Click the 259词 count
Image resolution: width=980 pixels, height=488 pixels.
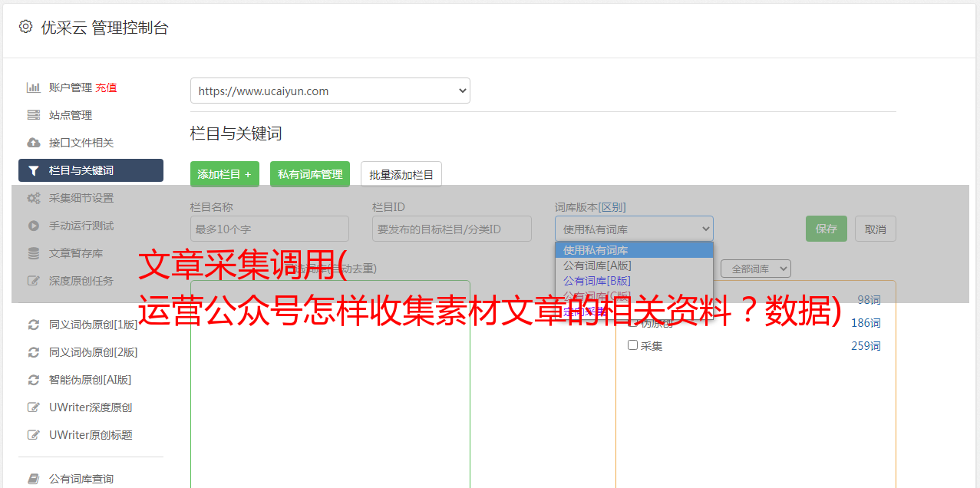point(866,346)
